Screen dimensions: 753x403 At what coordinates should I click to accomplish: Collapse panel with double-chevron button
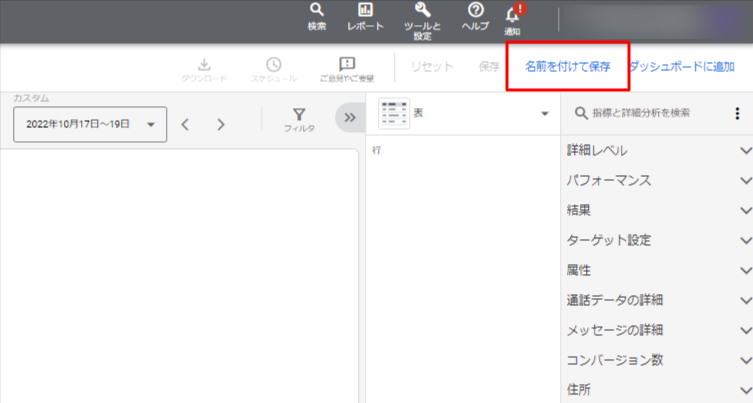point(349,117)
